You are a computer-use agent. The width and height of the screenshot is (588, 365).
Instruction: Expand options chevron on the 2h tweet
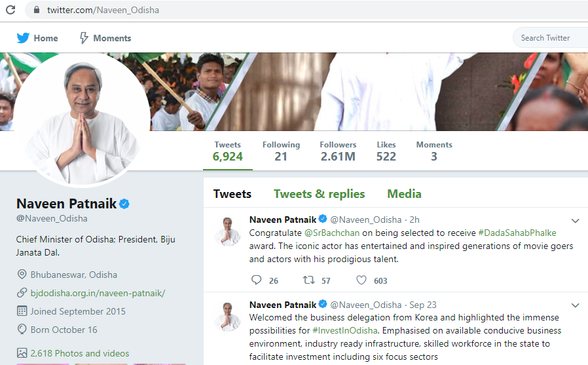tap(576, 221)
